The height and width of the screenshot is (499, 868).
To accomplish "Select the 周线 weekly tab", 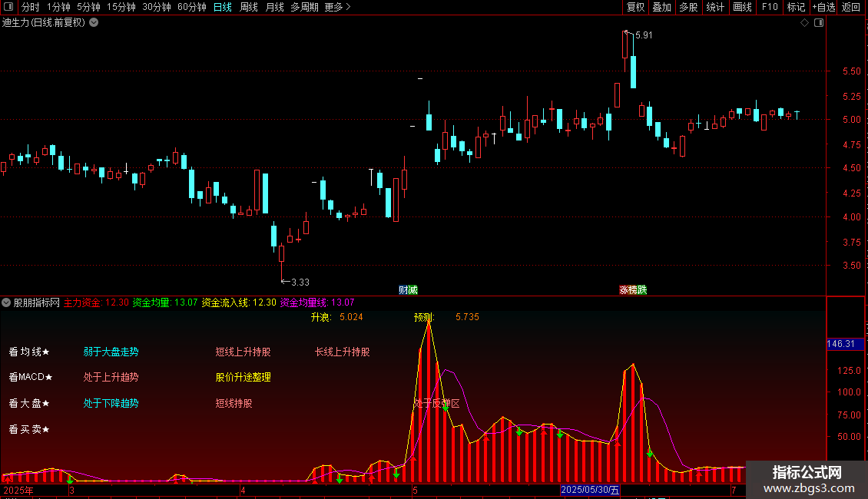I will tap(249, 7).
